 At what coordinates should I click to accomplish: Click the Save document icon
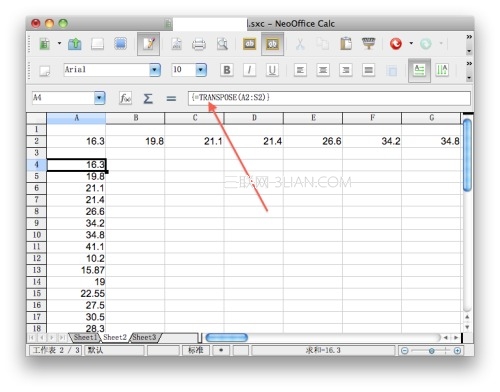(x=97, y=44)
